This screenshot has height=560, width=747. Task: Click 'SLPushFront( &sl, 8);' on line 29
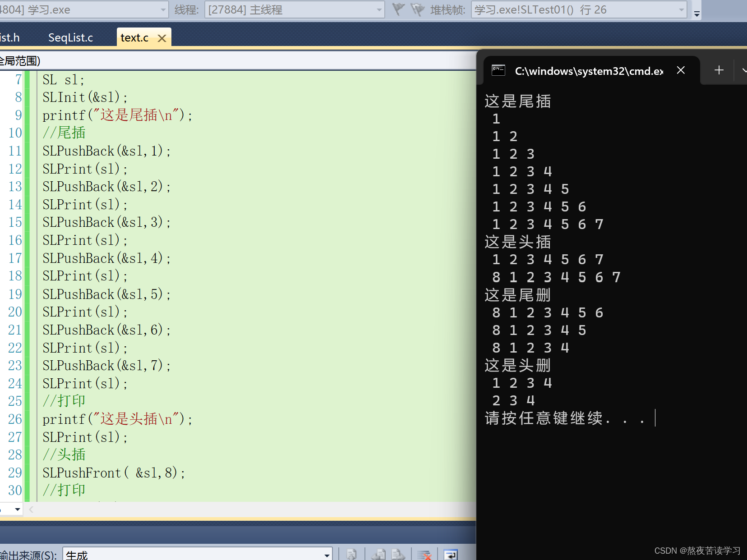(114, 473)
